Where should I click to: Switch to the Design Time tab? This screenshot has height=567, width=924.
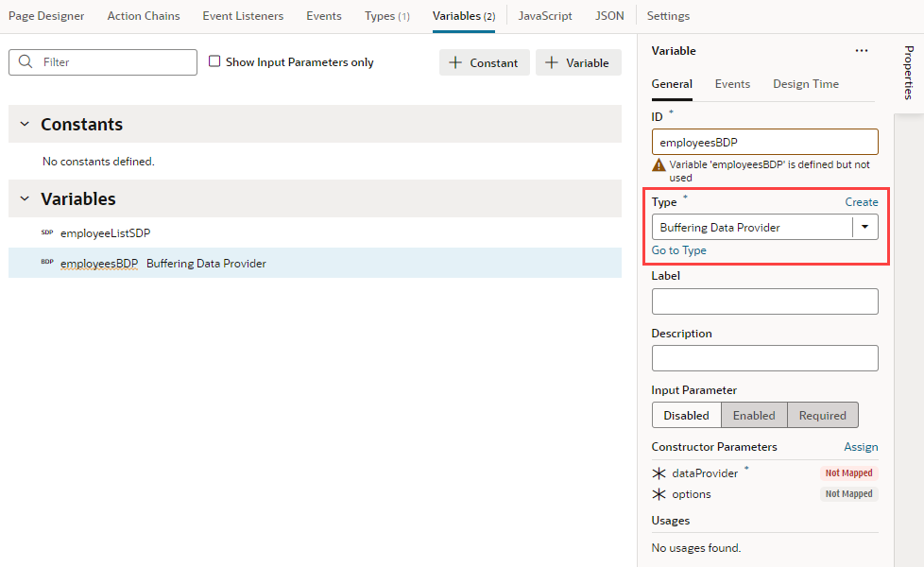pos(806,84)
